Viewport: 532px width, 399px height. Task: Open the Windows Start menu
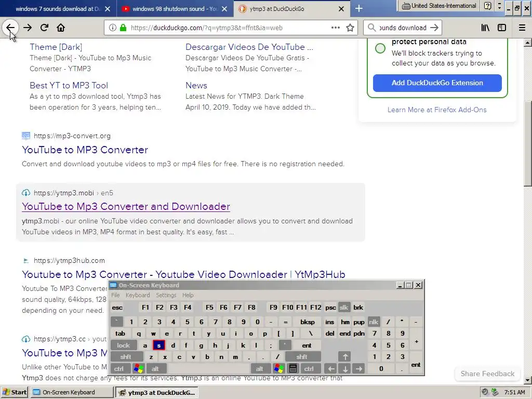point(15,392)
